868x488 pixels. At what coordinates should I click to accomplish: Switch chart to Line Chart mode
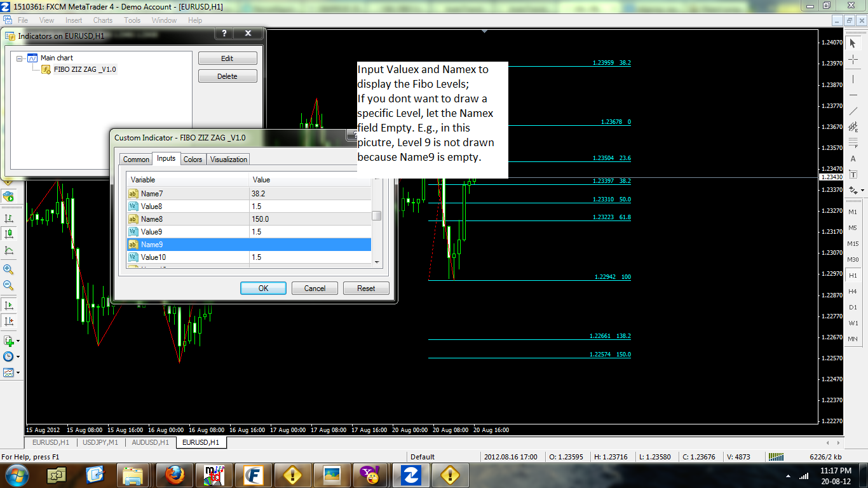pos(9,250)
